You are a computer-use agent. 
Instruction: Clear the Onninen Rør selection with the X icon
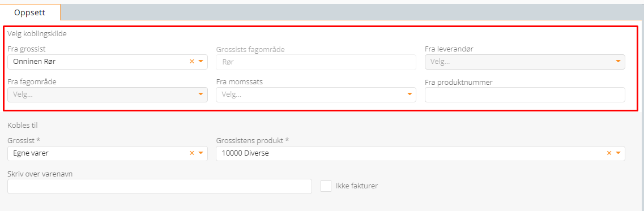tap(191, 62)
